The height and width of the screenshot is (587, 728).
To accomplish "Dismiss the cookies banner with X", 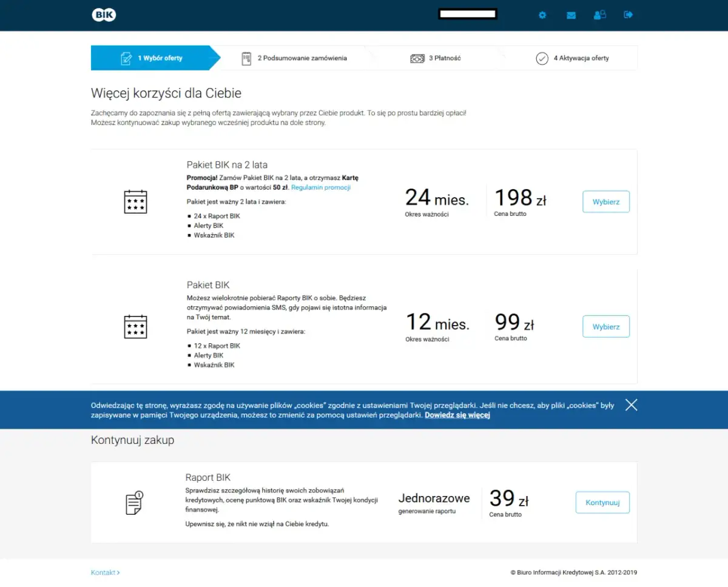I will 631,405.
